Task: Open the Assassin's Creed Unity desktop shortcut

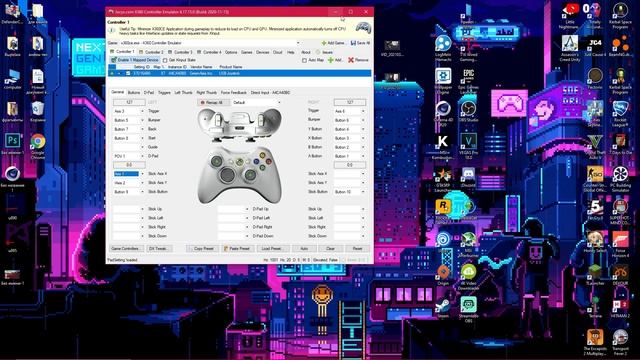Action: pyautogui.click(x=569, y=44)
